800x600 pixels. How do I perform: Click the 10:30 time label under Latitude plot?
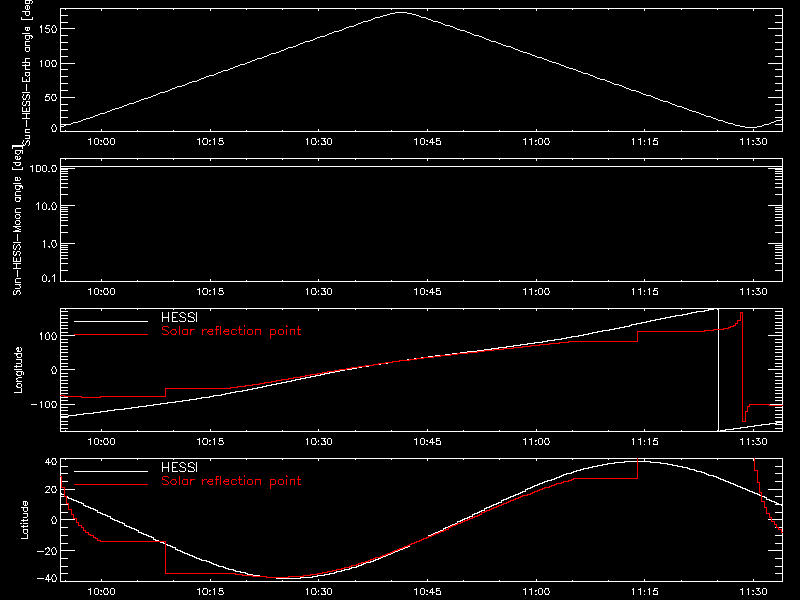(318, 592)
